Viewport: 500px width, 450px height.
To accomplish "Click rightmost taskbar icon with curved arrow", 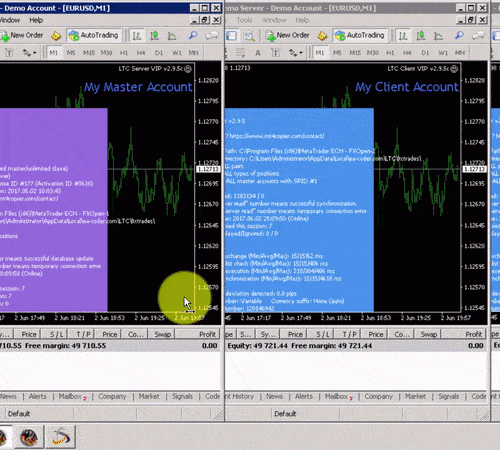I will [61, 437].
